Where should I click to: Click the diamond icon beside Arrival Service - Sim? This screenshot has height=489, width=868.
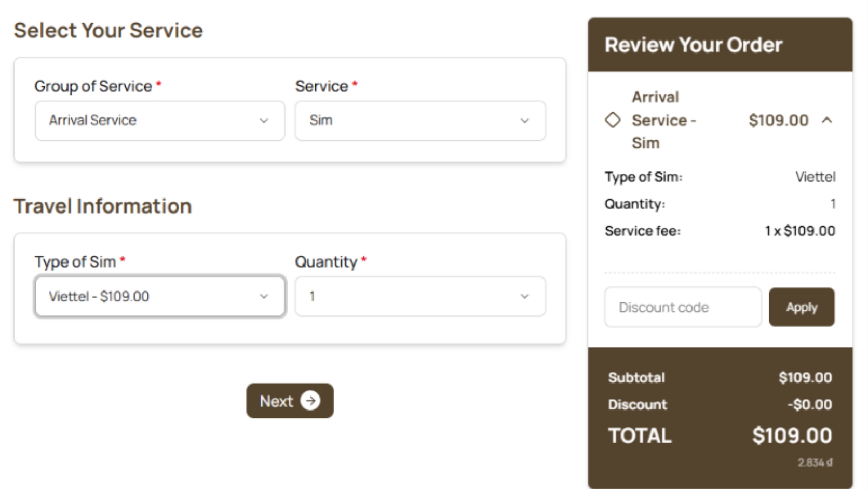pyautogui.click(x=613, y=120)
